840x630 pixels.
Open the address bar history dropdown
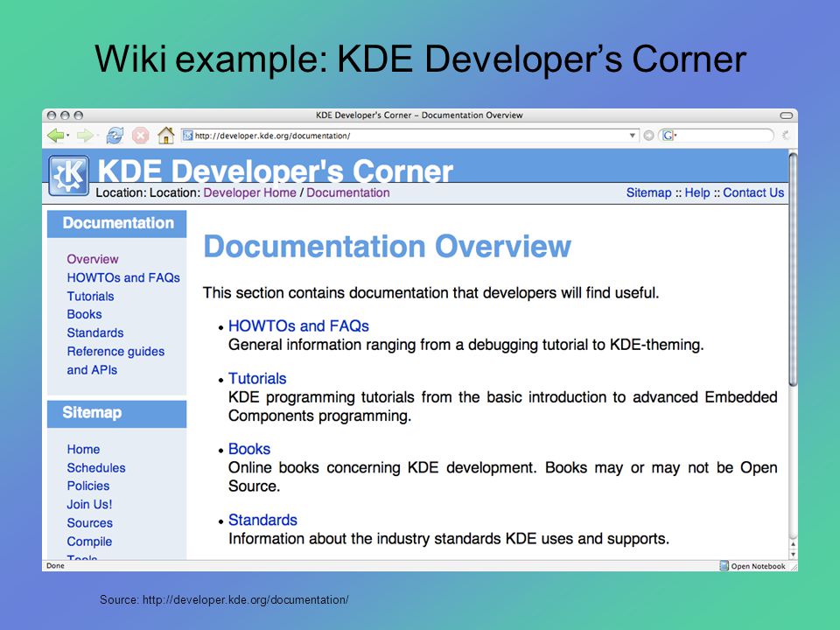[632, 136]
